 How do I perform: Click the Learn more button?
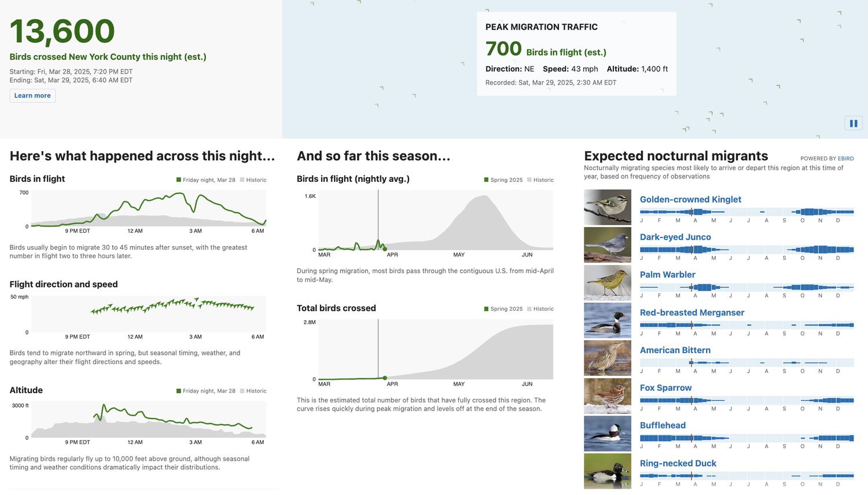click(x=32, y=95)
